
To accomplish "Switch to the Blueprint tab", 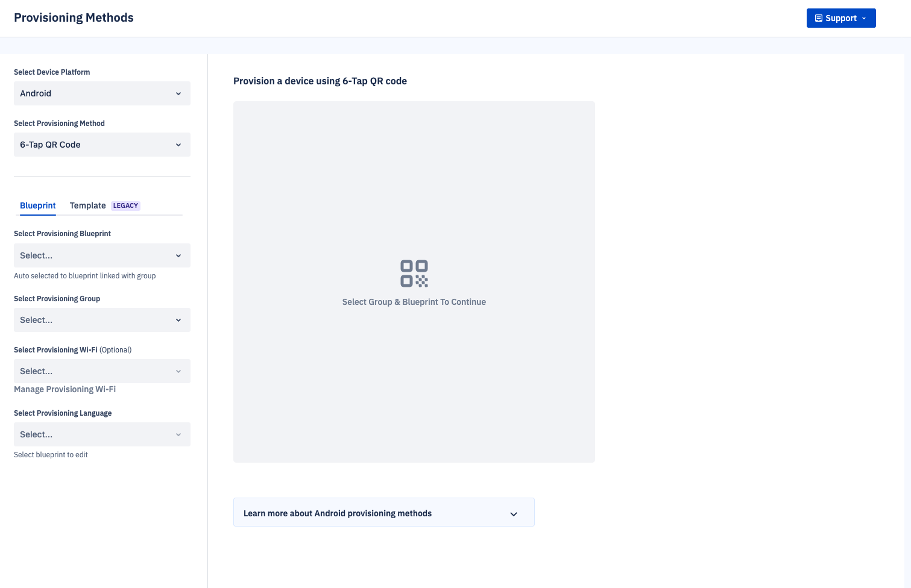I will pyautogui.click(x=38, y=205).
